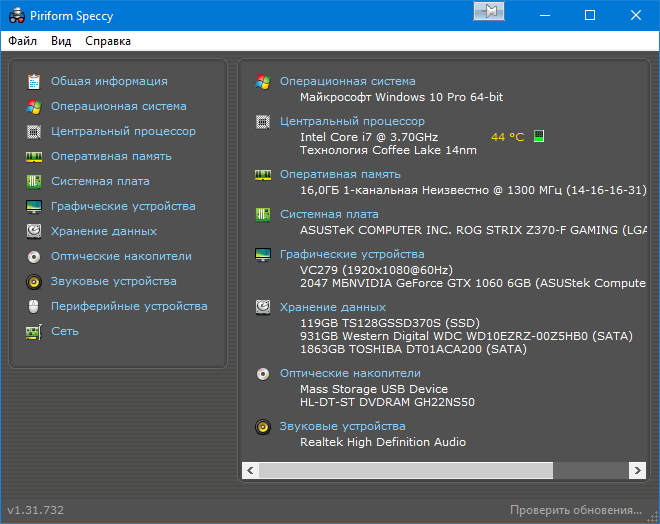Screen dimensions: 660x524
Task: Click the disc icon in the summary panel
Action: (x=263, y=374)
